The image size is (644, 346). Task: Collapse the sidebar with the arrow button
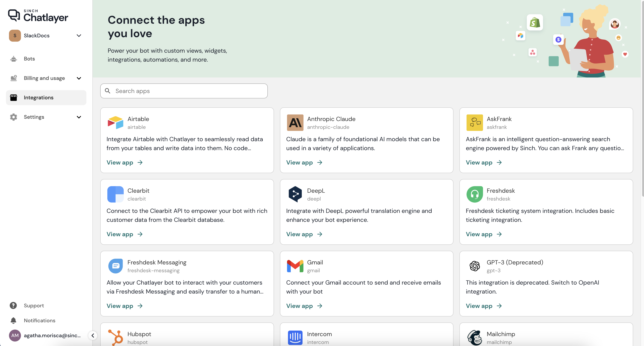pos(93,335)
